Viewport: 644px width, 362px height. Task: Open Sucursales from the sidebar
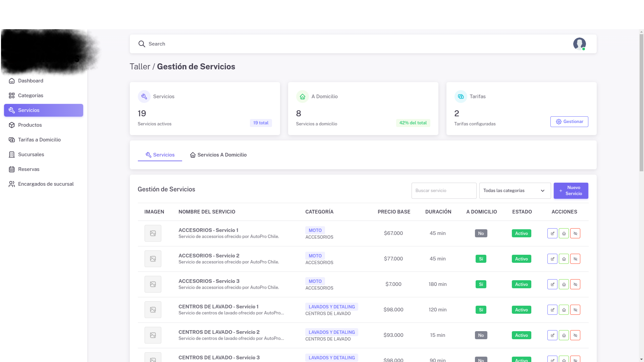[31, 154]
